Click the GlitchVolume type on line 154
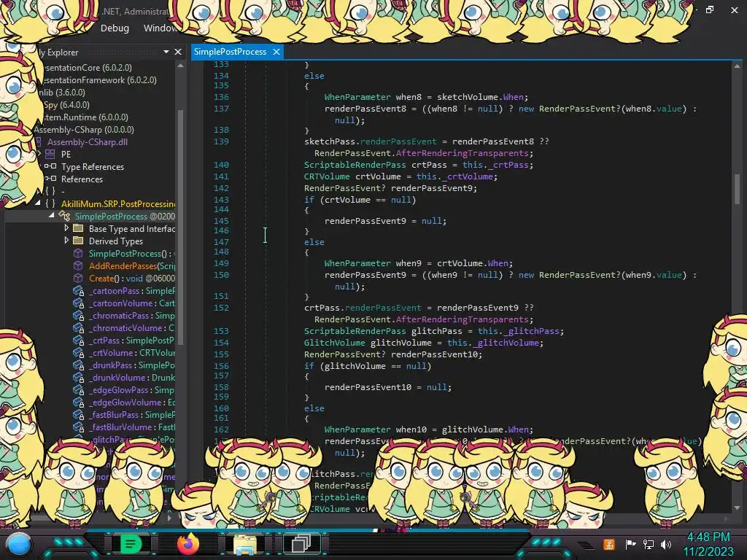The width and height of the screenshot is (747, 560). 334,343
